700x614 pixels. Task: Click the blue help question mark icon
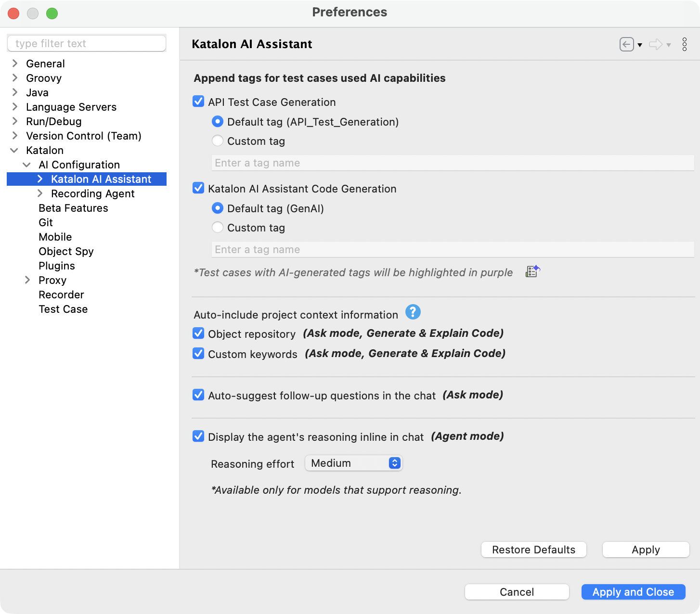click(x=413, y=312)
